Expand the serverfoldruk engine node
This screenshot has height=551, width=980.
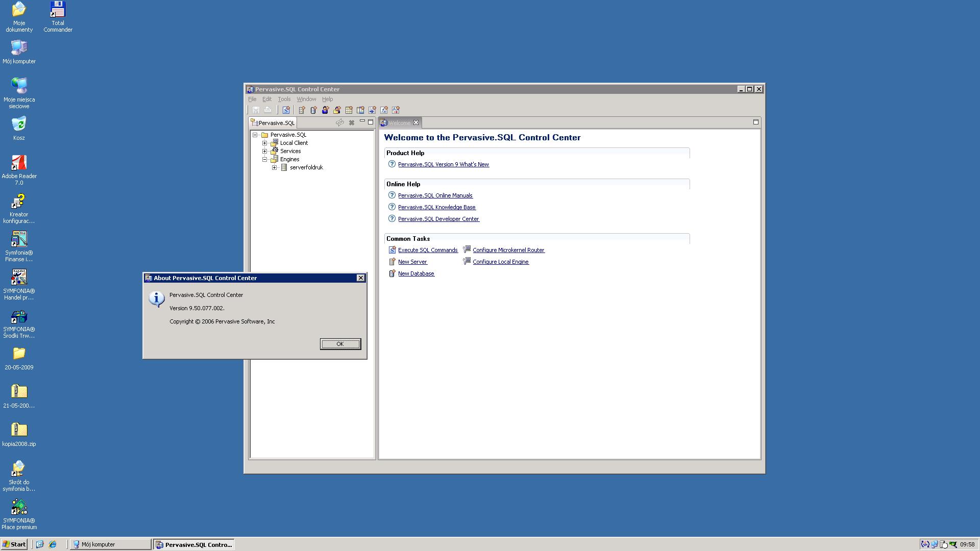(x=275, y=168)
